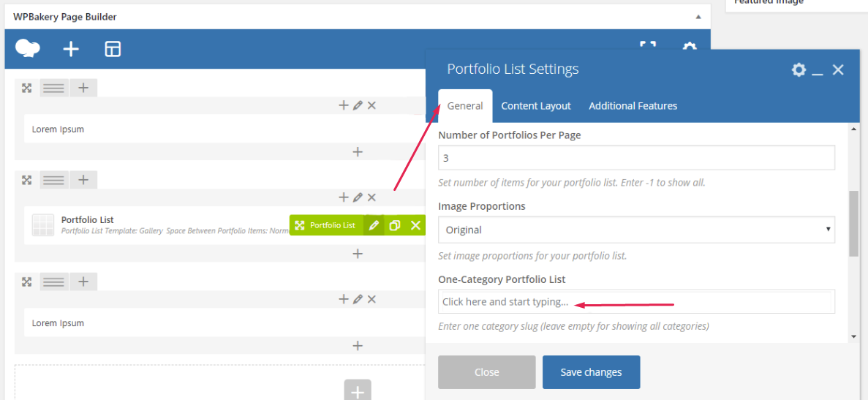This screenshot has width=868, height=400.
Task: Edit the first row's column pencil icon
Action: [x=358, y=105]
